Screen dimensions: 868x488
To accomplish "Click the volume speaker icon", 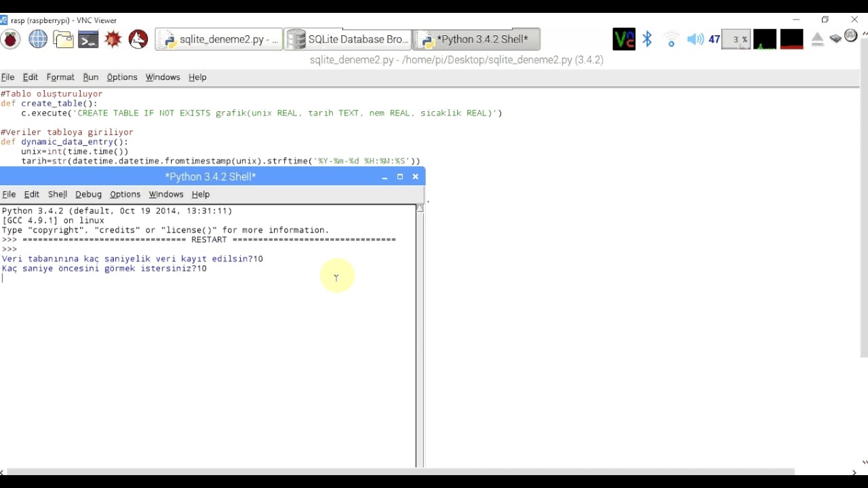I will point(695,39).
